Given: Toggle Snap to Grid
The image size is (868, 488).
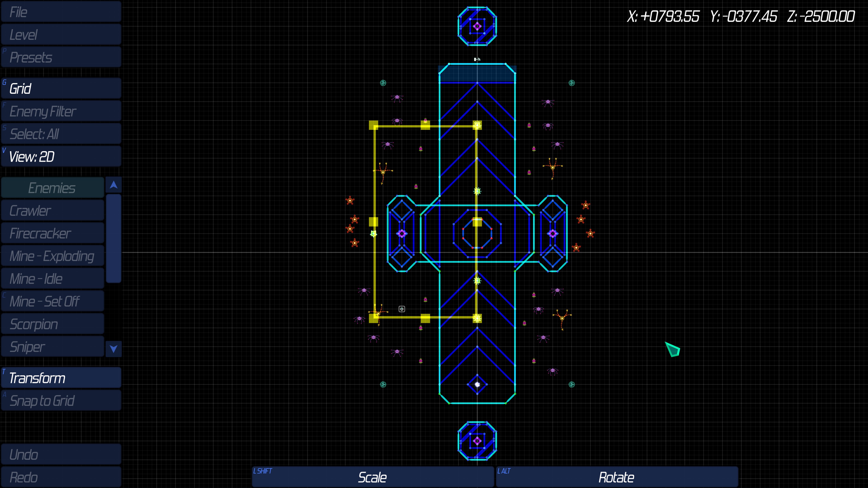Looking at the screenshot, I should [x=61, y=400].
